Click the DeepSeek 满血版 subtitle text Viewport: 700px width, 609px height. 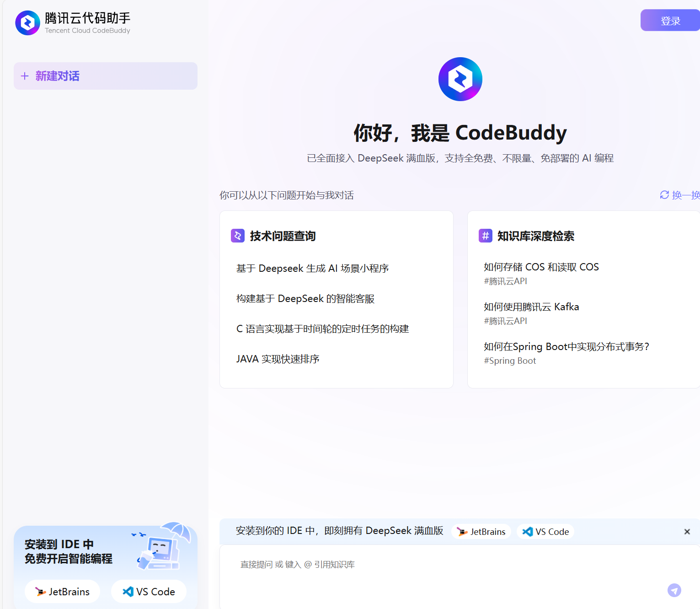(460, 158)
